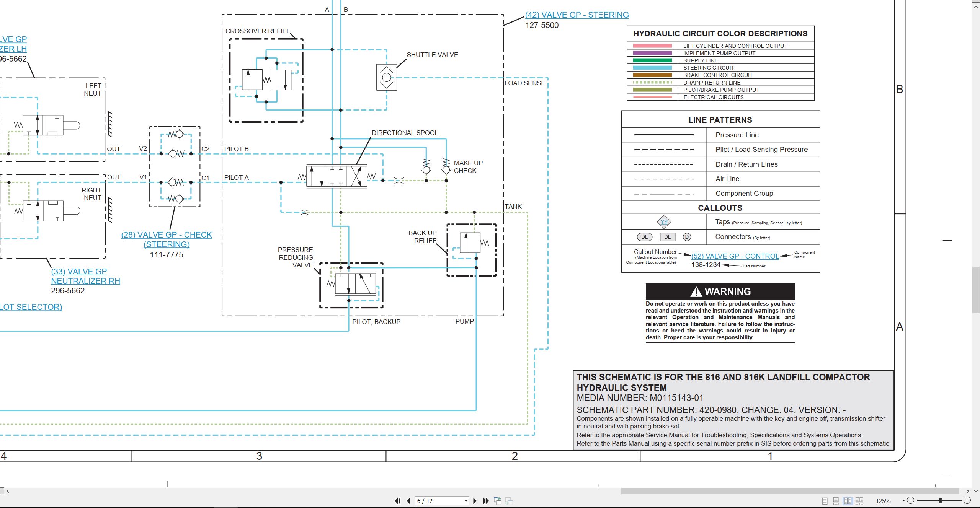Open the 125% zoom level dropdown
This screenshot has height=508, width=980.
coord(903,501)
